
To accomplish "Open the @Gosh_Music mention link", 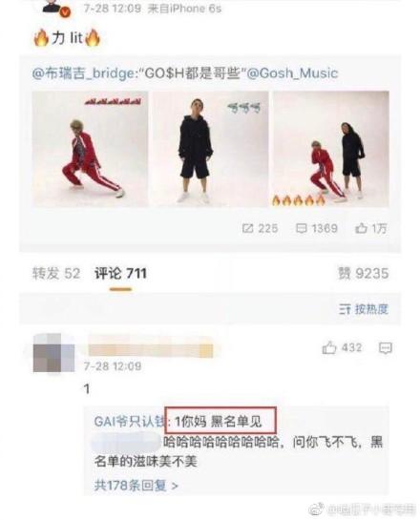I will (292, 73).
